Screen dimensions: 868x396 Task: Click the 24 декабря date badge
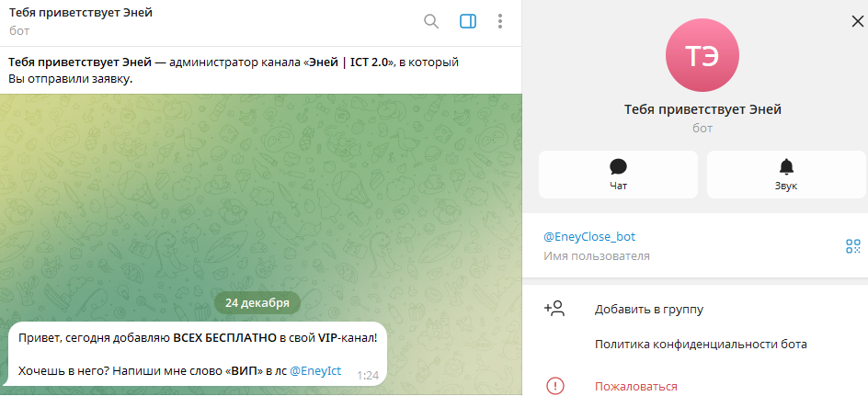[257, 303]
